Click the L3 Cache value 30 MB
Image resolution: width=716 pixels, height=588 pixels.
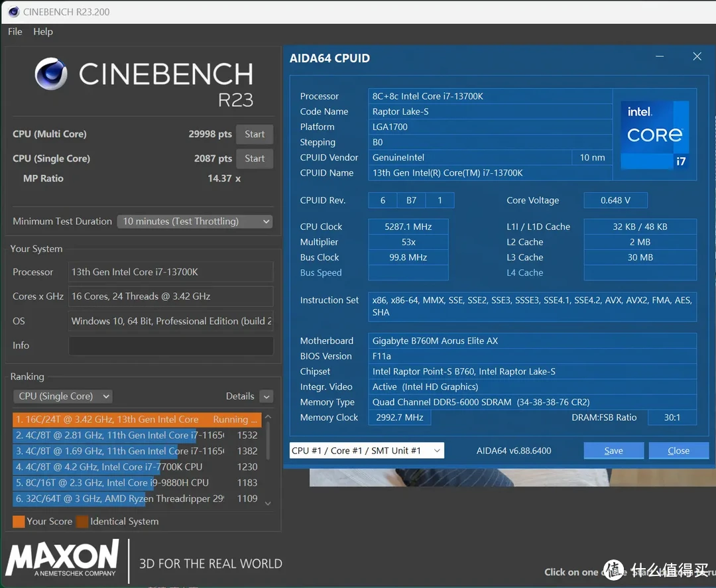pyautogui.click(x=640, y=257)
